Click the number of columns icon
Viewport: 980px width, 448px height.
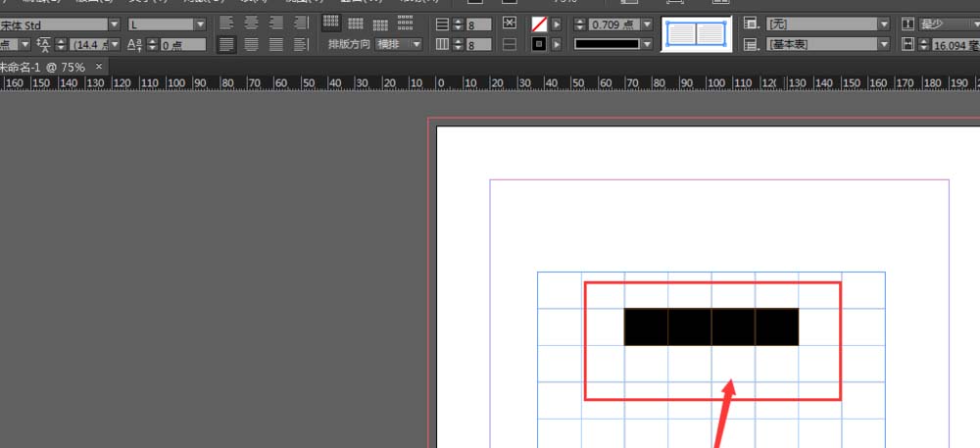click(x=442, y=44)
